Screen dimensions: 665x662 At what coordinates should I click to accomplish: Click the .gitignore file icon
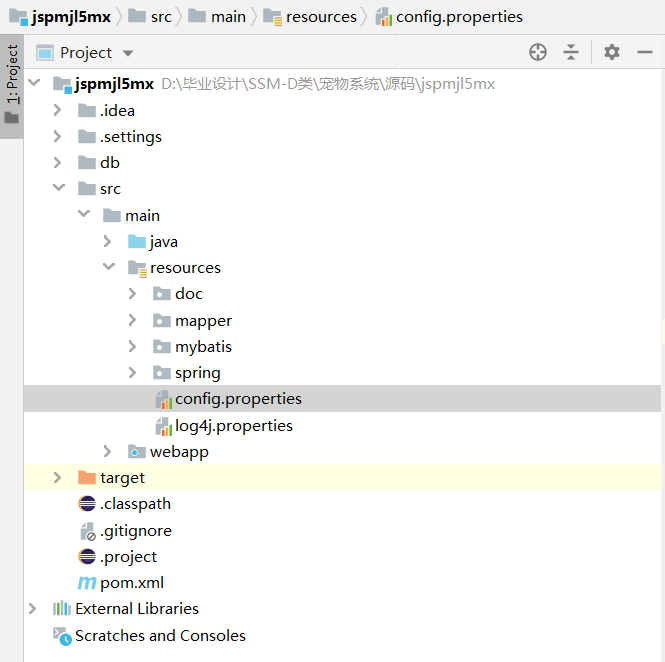87,531
